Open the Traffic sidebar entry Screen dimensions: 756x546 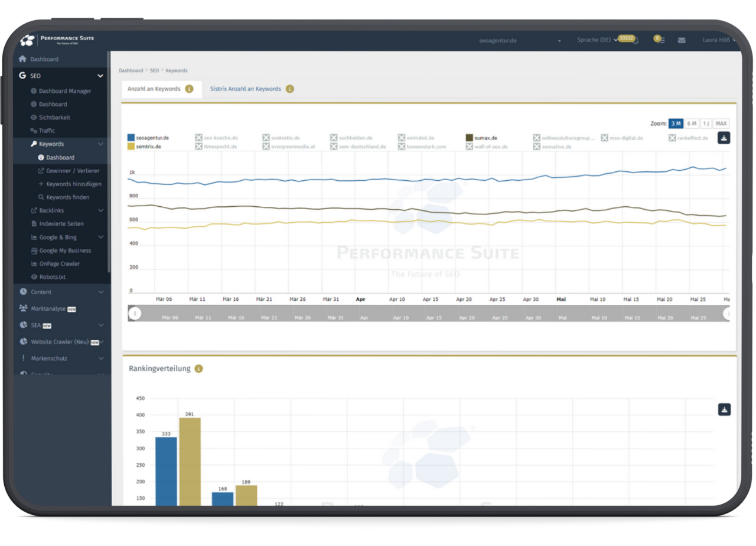(43, 131)
